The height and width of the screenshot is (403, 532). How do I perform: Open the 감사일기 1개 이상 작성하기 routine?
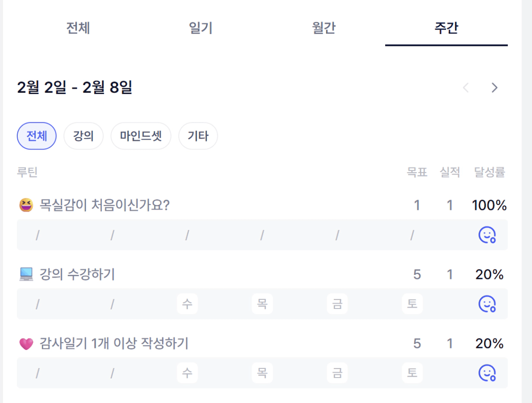click(x=114, y=344)
